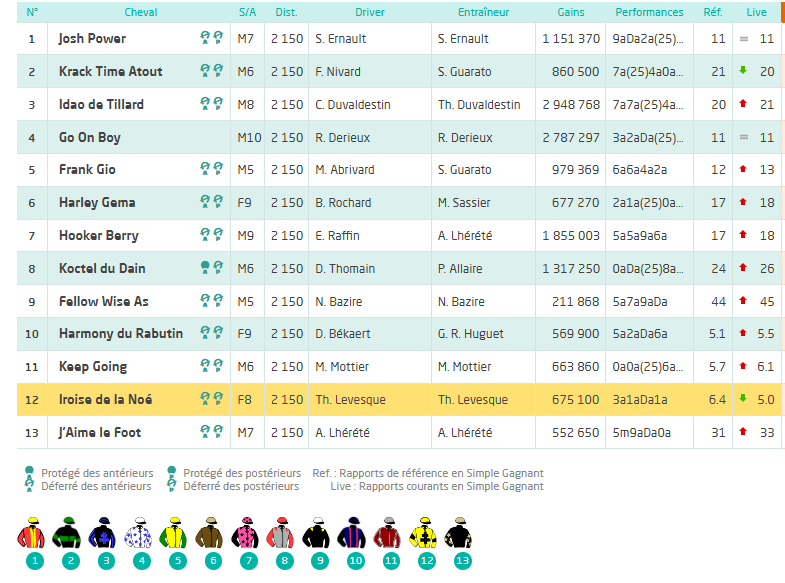Select the pink dotted jockey silk number 7
This screenshot has height=583, width=785.
tap(248, 535)
